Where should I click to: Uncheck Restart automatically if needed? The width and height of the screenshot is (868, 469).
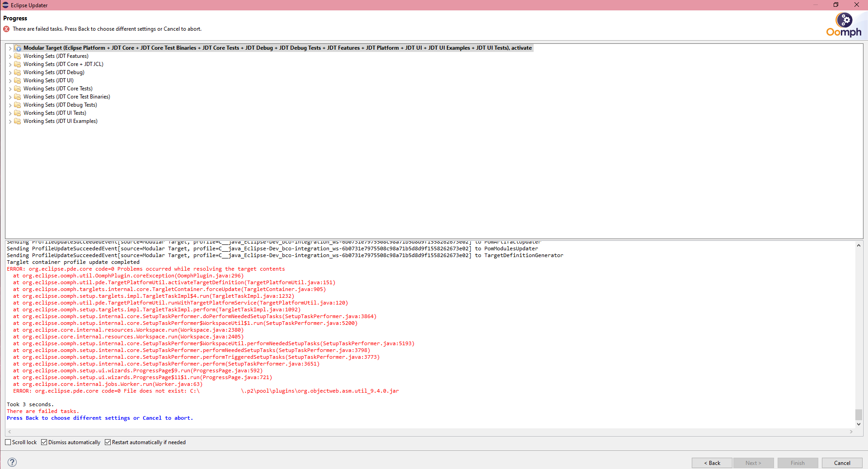(108, 442)
